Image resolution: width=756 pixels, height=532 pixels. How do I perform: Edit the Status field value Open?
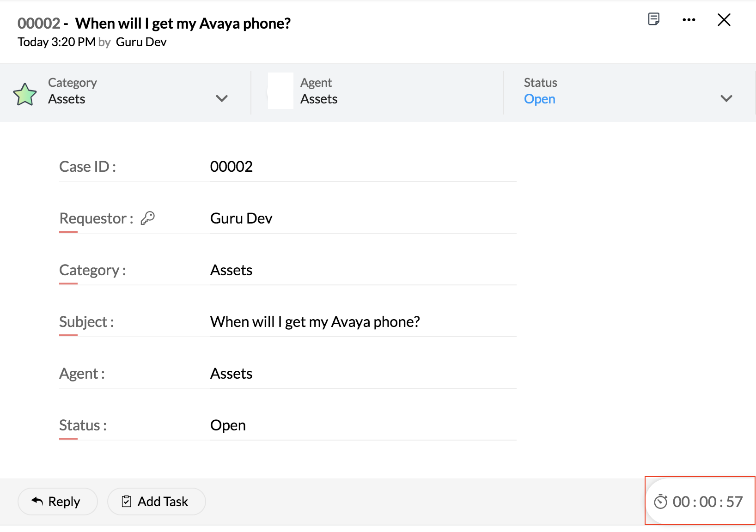(x=363, y=425)
